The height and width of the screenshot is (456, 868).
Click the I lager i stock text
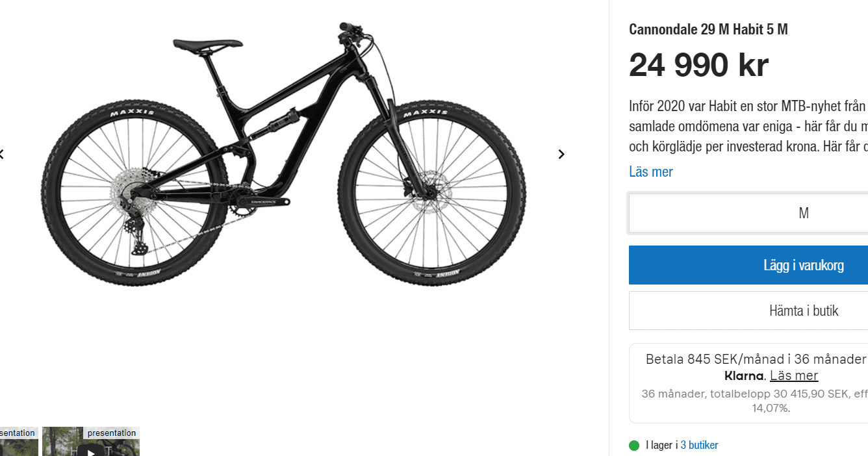tap(661, 446)
